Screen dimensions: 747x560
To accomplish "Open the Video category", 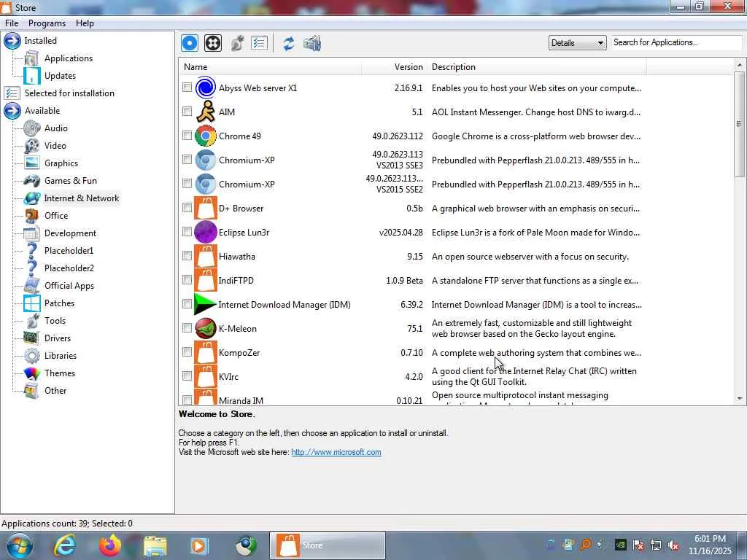I will 55,146.
